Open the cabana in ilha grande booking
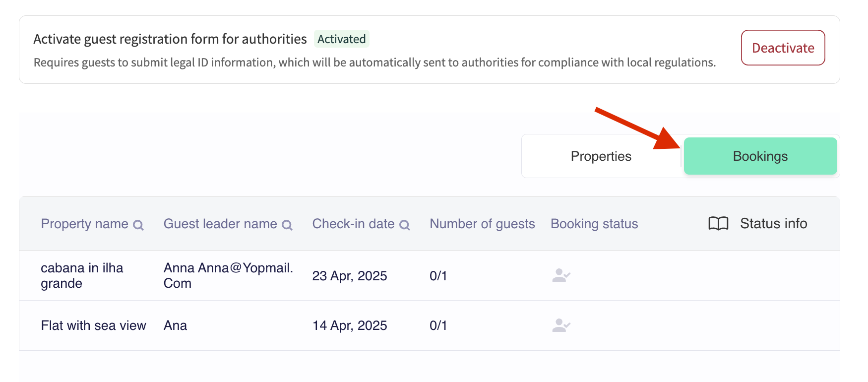Viewport: 868px width, 382px height. click(82, 275)
